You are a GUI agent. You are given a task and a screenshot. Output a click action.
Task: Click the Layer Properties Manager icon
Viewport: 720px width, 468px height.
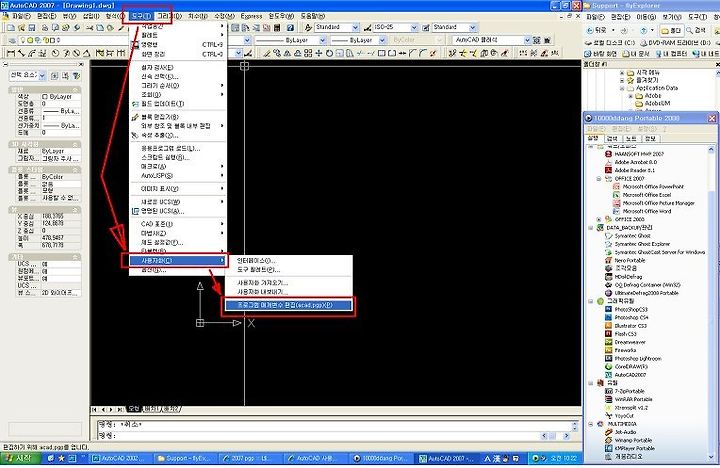12,40
